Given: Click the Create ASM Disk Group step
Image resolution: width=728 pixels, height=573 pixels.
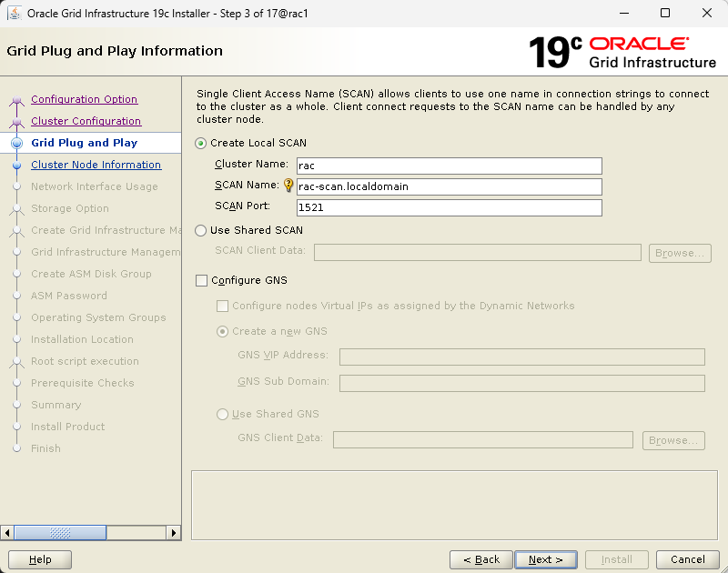Looking at the screenshot, I should tap(91, 274).
